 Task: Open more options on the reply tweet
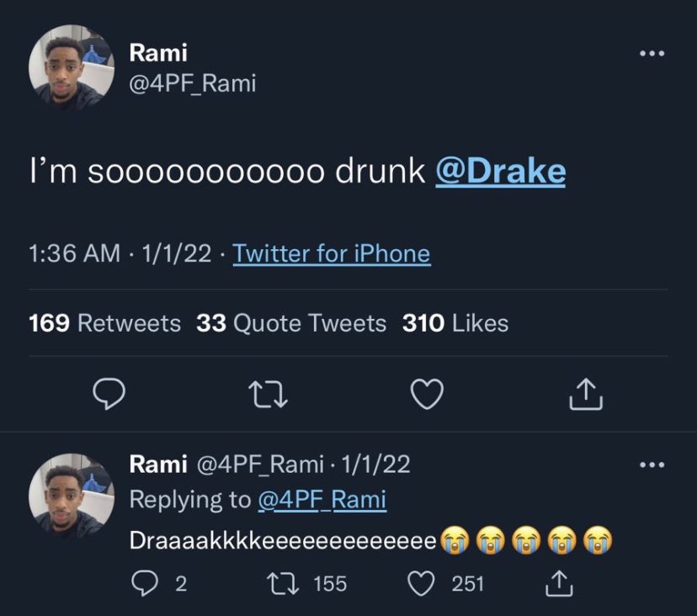point(652,465)
